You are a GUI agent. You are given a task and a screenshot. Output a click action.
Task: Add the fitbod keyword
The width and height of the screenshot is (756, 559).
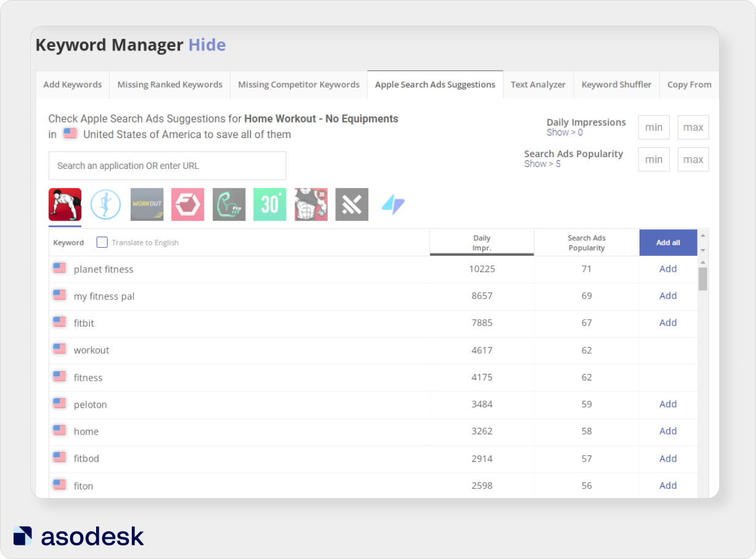click(668, 459)
